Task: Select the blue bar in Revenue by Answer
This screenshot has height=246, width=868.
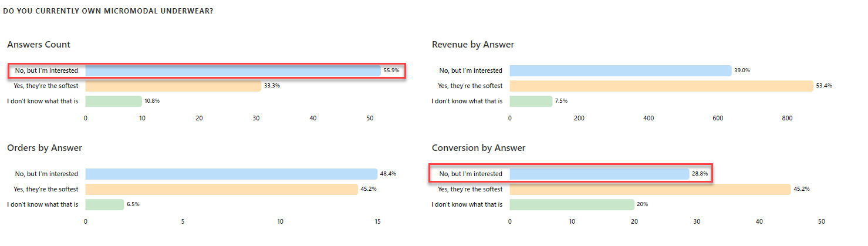Action: [x=620, y=70]
